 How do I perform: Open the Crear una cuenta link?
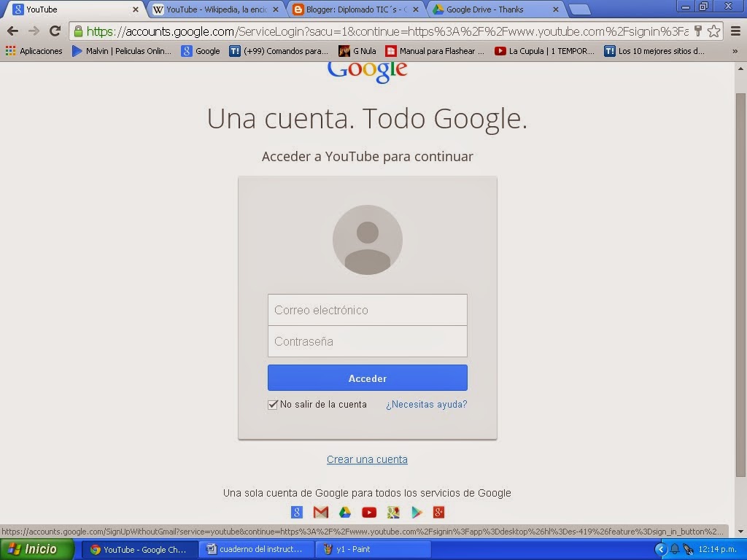(367, 459)
